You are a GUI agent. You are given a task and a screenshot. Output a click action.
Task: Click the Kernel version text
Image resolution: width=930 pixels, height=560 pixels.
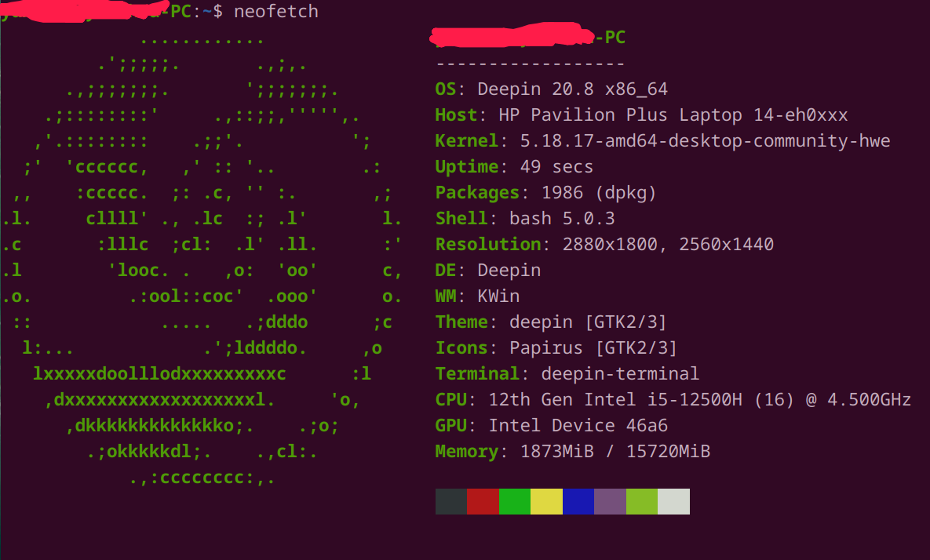point(705,141)
